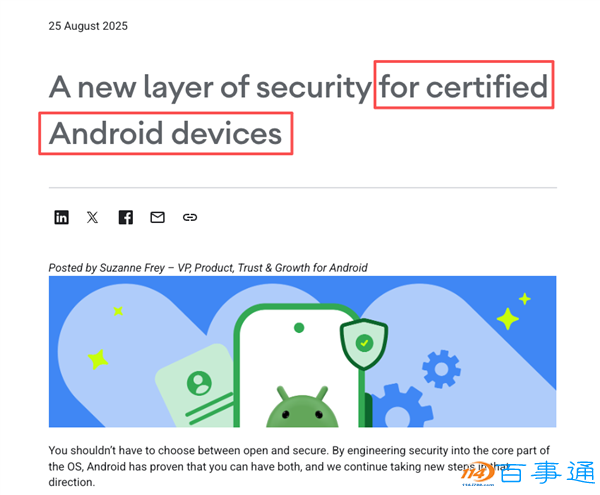The height and width of the screenshot is (495, 600).
Task: Click the "A new layer of security" headline
Action: click(x=210, y=87)
